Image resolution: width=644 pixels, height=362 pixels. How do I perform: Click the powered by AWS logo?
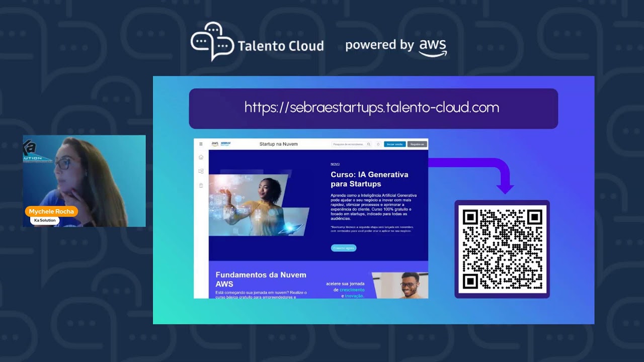click(x=396, y=46)
